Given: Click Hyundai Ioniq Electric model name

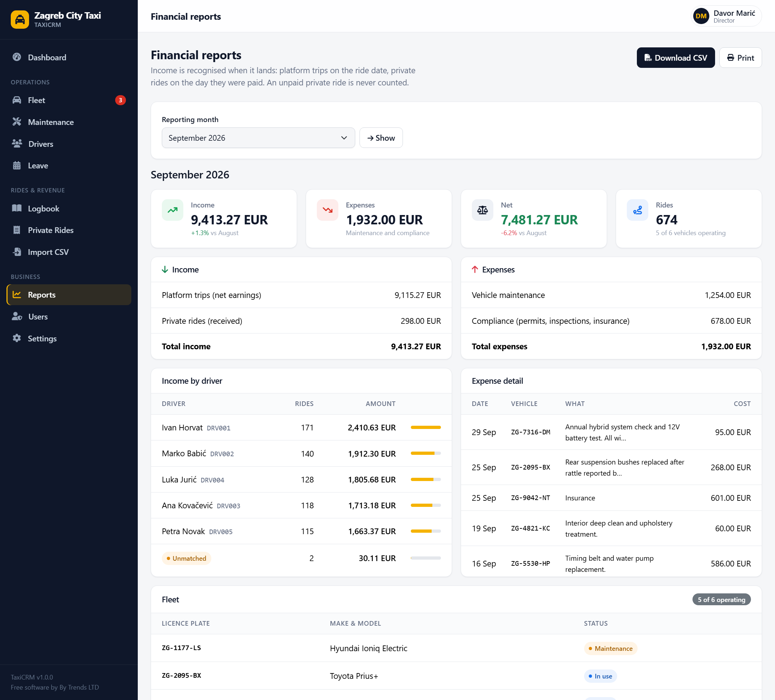Looking at the screenshot, I should coord(368,648).
